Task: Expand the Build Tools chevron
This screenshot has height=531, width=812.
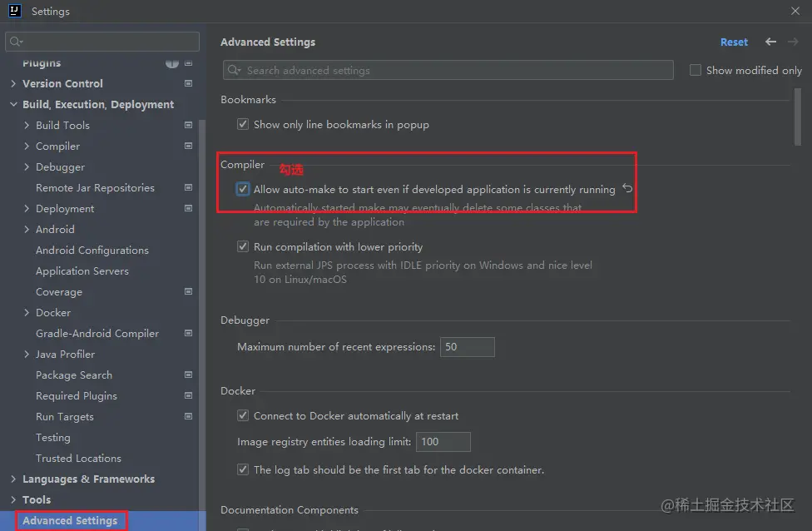Action: 27,125
